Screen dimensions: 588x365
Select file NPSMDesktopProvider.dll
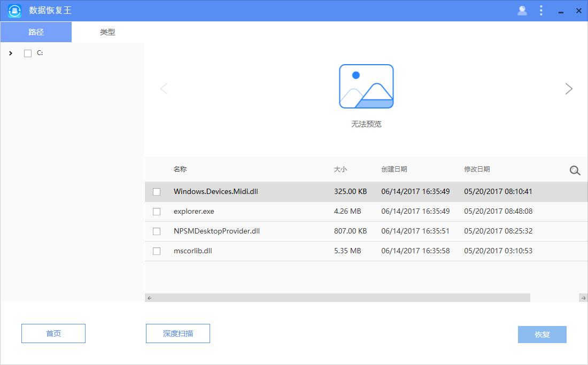216,231
